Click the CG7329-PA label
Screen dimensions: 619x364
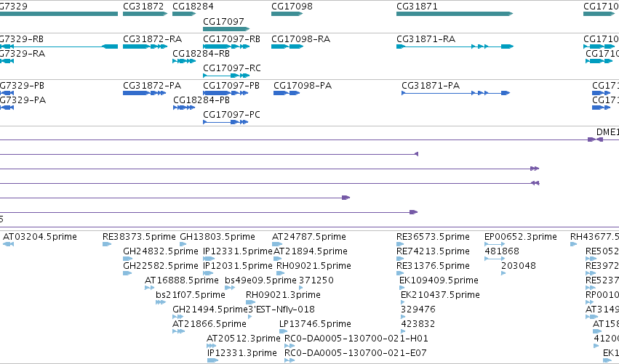point(23,100)
